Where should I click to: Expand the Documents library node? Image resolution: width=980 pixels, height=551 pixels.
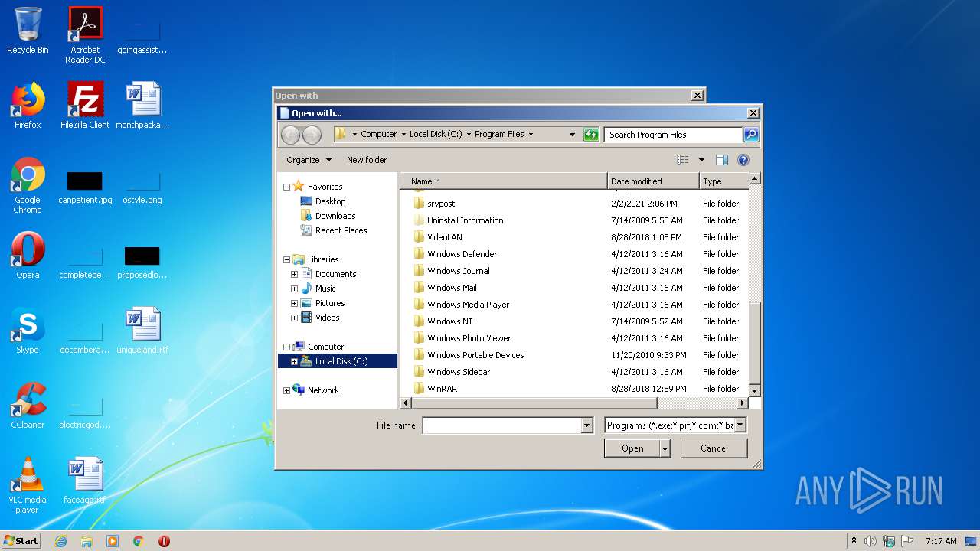point(294,274)
